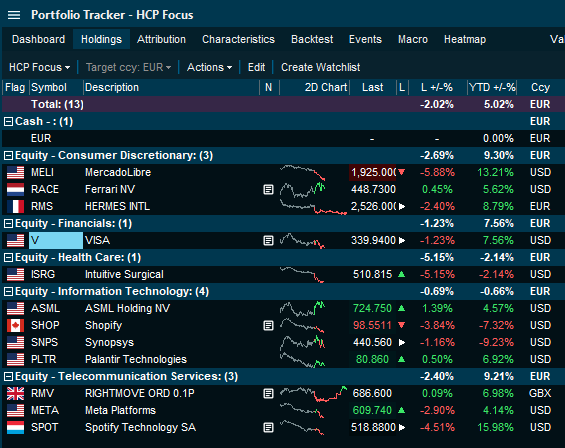Viewport: 565px width, 448px height.
Task: Sort by the Symbol column header
Action: coord(56,88)
